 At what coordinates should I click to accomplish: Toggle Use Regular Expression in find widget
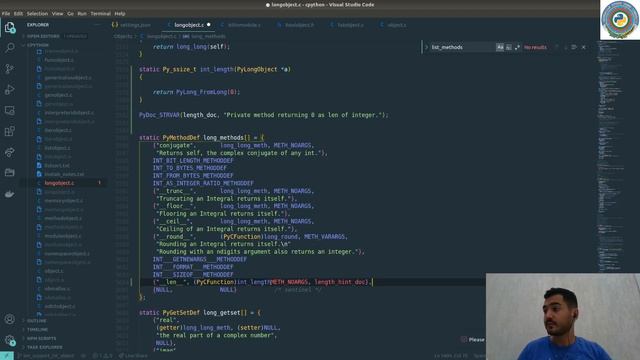pos(517,47)
